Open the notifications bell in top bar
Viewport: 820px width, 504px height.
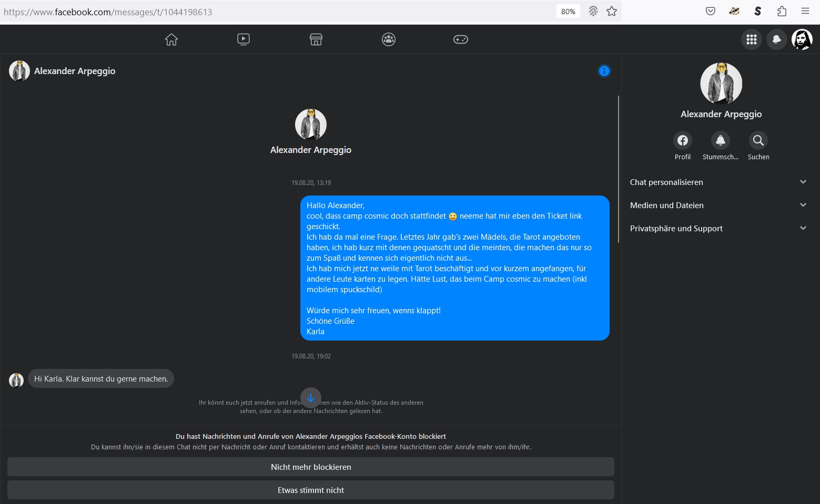tap(776, 39)
